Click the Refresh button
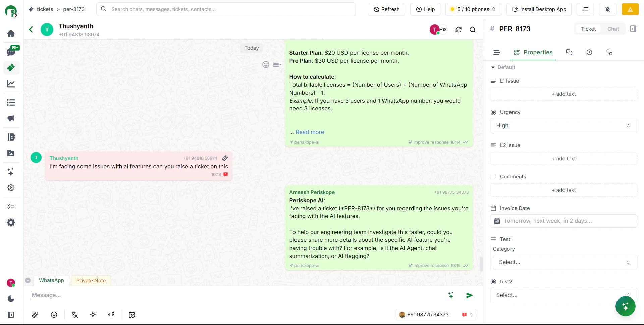644x325 pixels. pyautogui.click(x=386, y=9)
